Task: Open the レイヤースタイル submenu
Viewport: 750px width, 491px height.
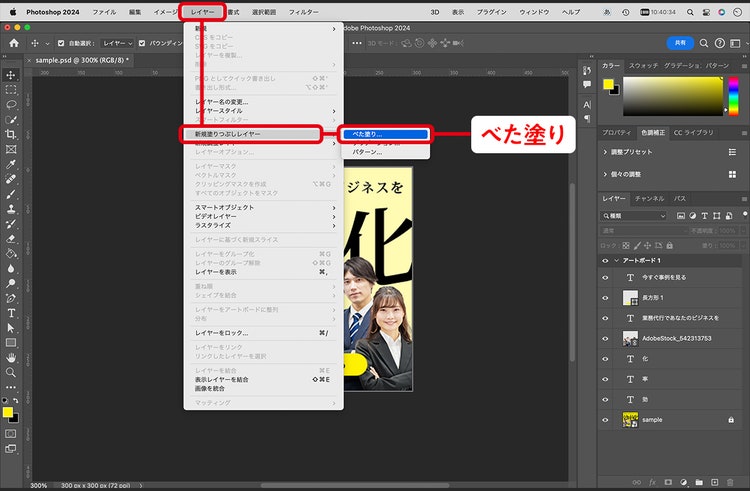Action: tap(264, 111)
